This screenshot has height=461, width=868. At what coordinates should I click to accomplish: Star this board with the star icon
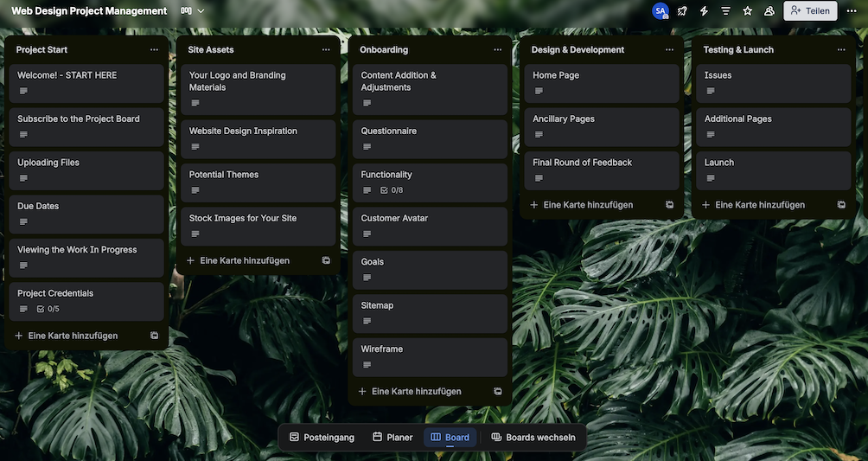tap(747, 10)
